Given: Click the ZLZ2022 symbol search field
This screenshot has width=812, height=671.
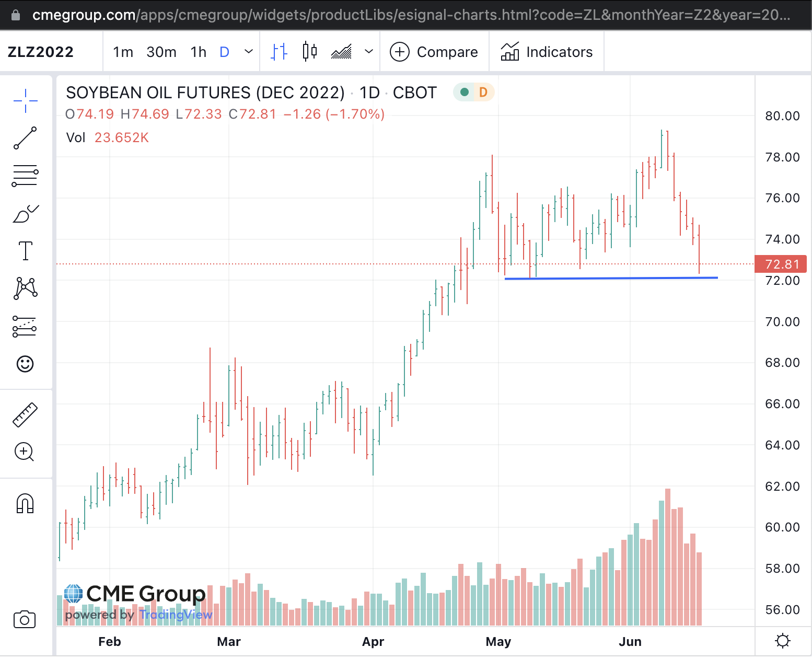Looking at the screenshot, I should (41, 52).
